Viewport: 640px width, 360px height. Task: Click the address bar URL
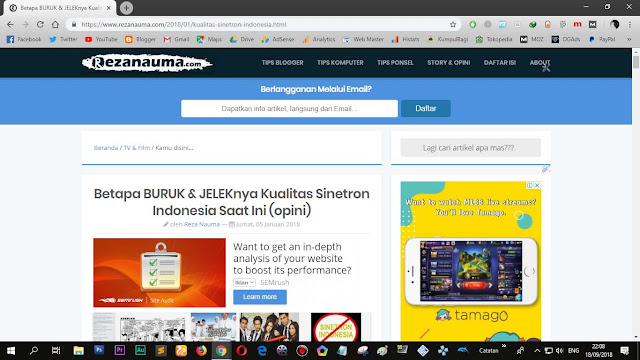(184, 24)
